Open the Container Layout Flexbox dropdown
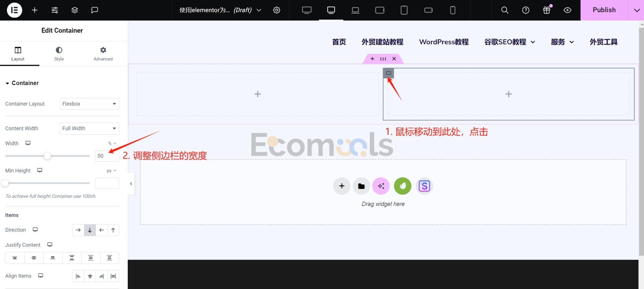Image resolution: width=644 pixels, height=289 pixels. [89, 104]
